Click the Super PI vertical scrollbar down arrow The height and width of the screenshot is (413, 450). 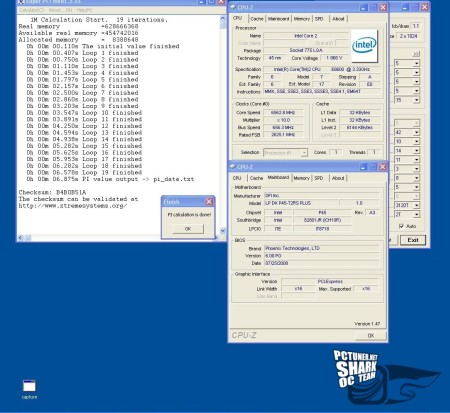(223, 231)
